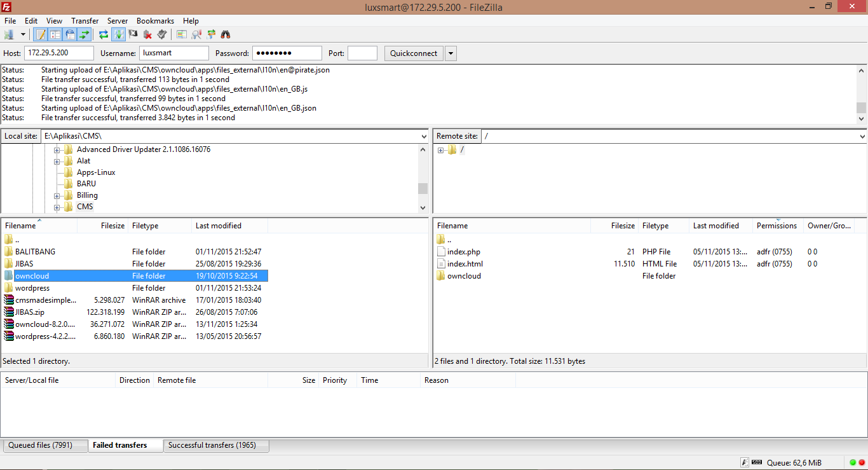Open the Local site path dropdown
The height and width of the screenshot is (470, 868).
(x=424, y=136)
